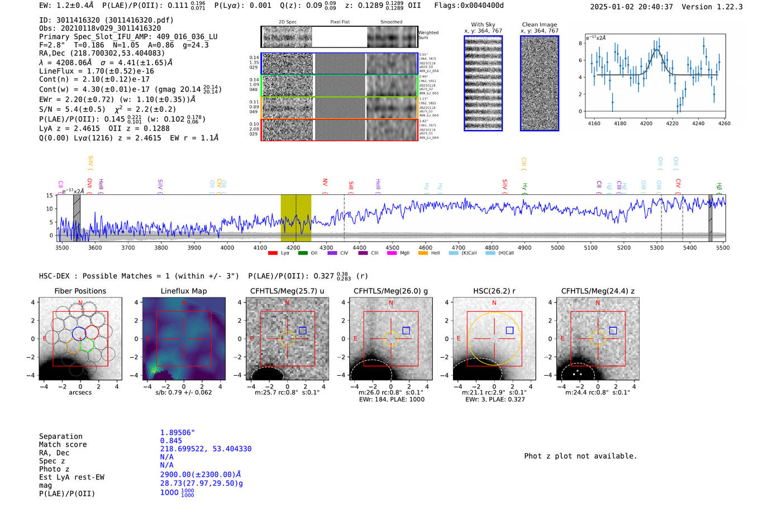Click the green fiber circle in Fiber Positions
Image resolution: width=782 pixels, height=532 pixels.
coord(87,346)
